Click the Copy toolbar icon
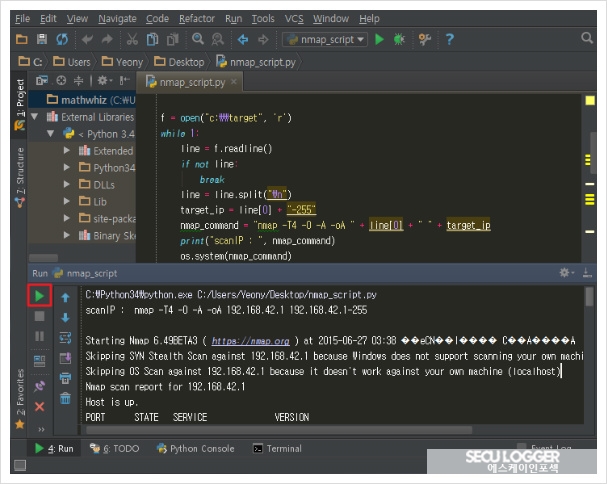 [x=153, y=39]
